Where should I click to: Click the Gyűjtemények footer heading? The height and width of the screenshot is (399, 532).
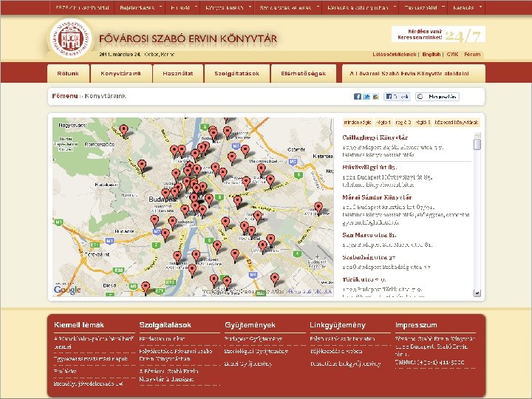250,324
